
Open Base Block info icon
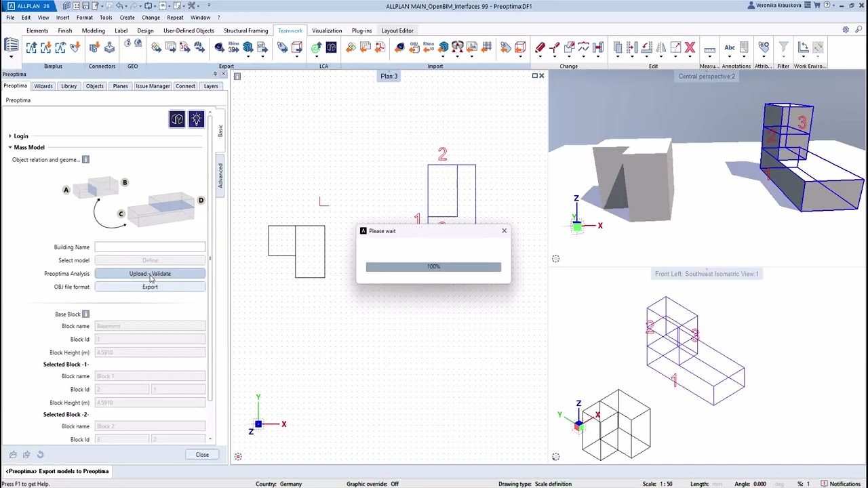coord(85,314)
